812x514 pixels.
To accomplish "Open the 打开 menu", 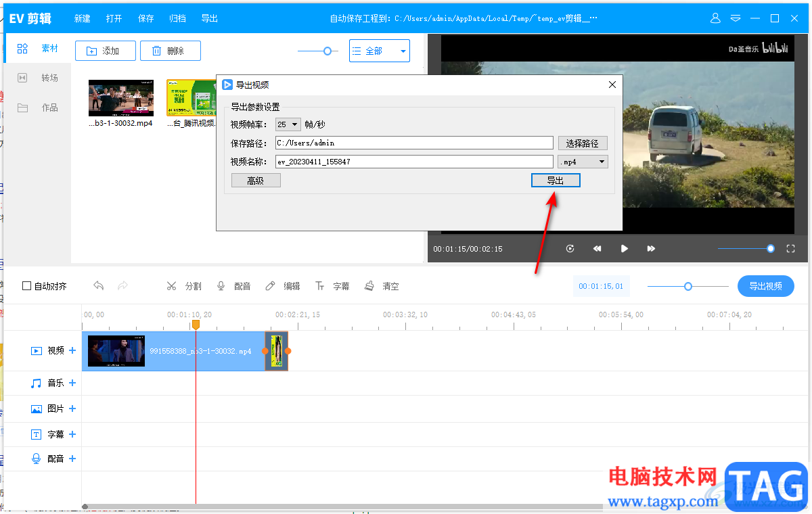I will point(114,18).
